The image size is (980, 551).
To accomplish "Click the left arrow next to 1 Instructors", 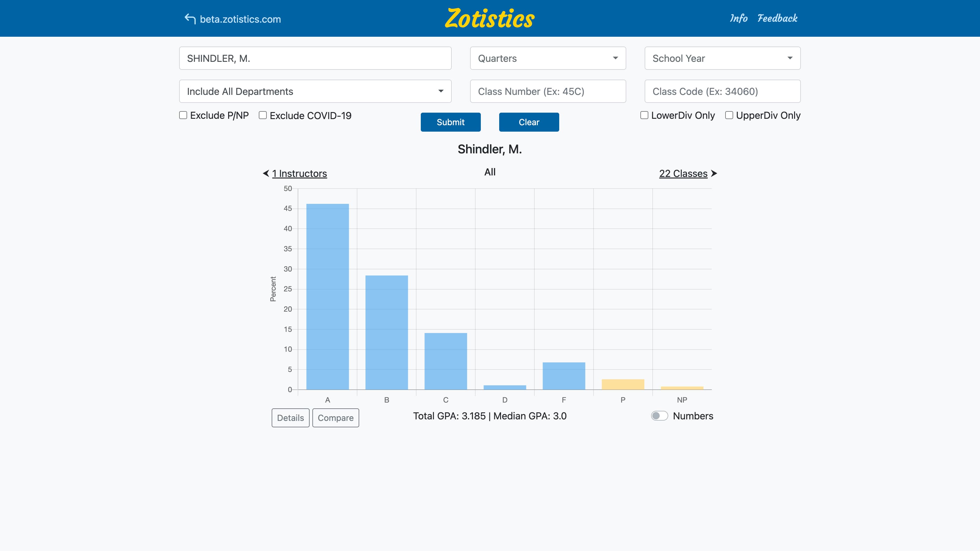I will (266, 173).
